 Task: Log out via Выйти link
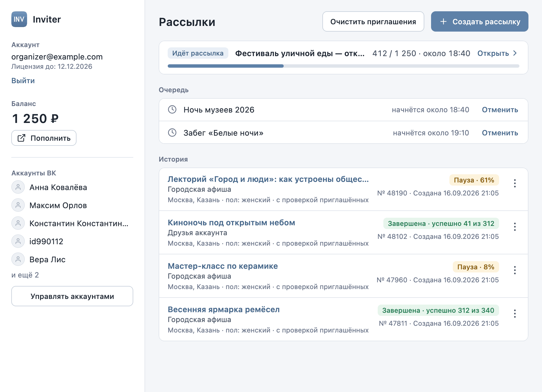click(x=23, y=81)
